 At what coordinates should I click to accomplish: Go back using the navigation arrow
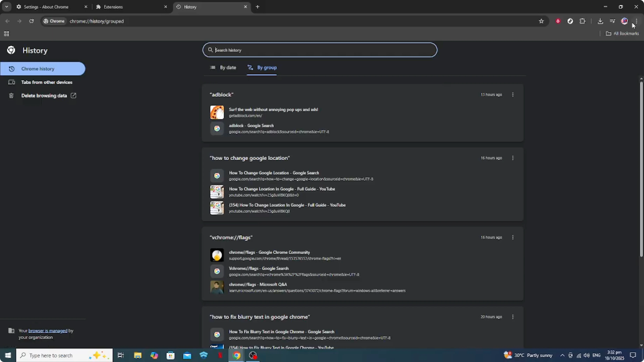point(7,21)
